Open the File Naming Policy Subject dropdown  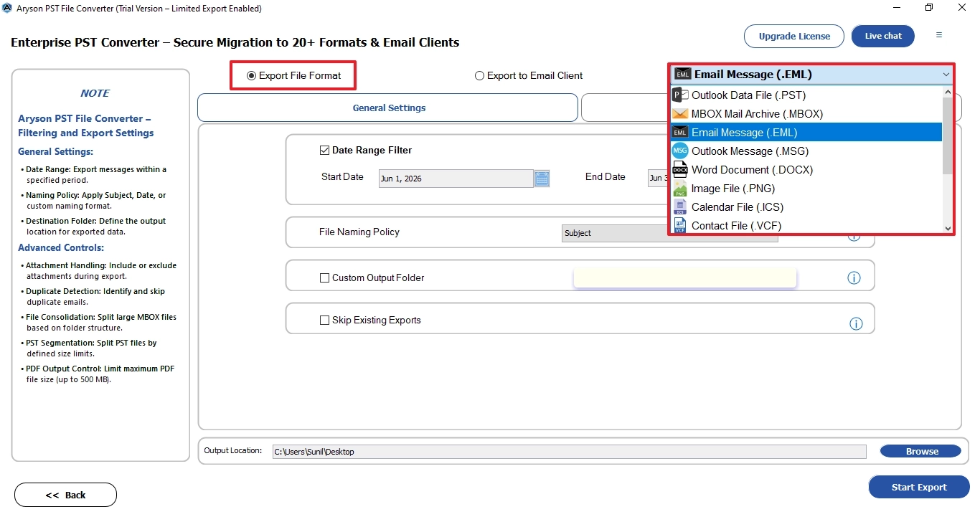click(669, 233)
